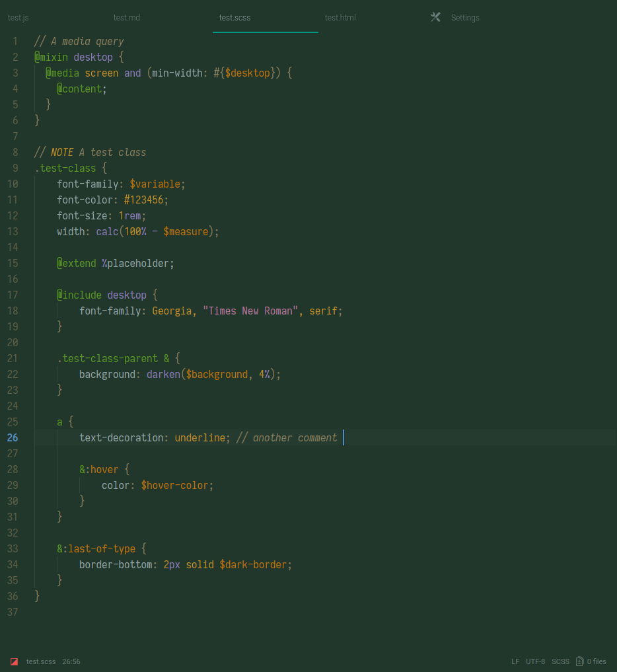Click the 'underline' value
This screenshot has width=617, height=672.
tap(200, 438)
